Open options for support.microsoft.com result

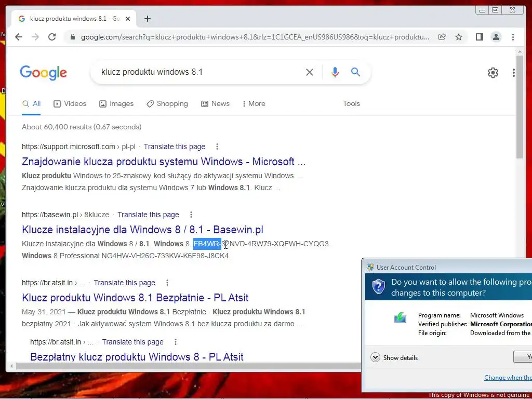coord(217,147)
